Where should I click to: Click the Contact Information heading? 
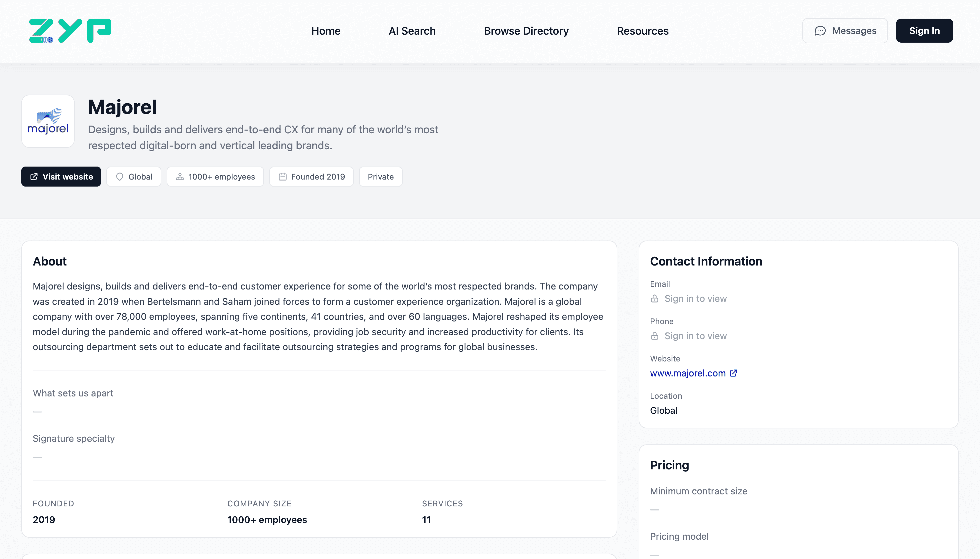pos(706,262)
